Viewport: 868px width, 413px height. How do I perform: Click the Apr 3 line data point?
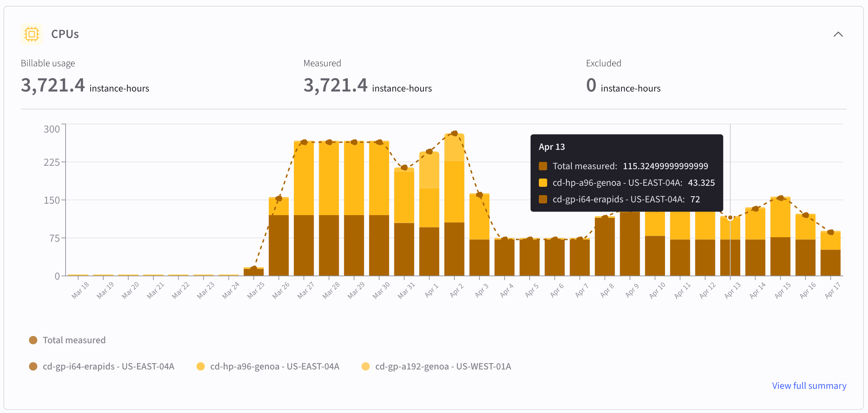coord(480,195)
